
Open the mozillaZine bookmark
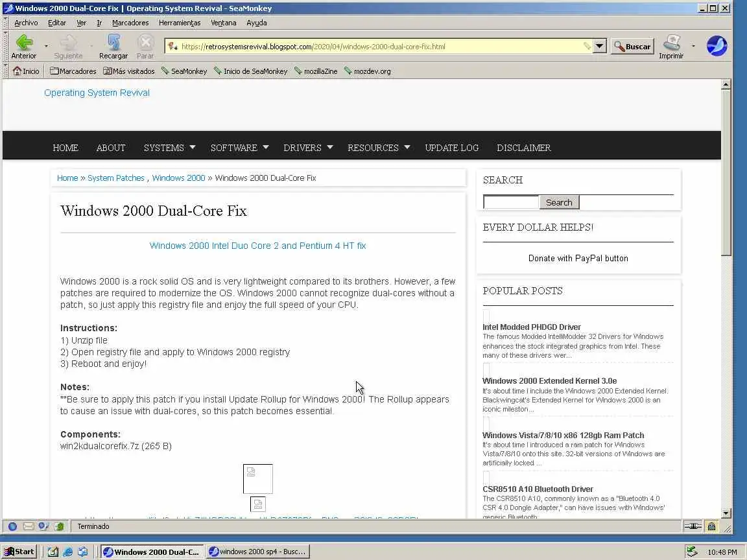(x=316, y=71)
